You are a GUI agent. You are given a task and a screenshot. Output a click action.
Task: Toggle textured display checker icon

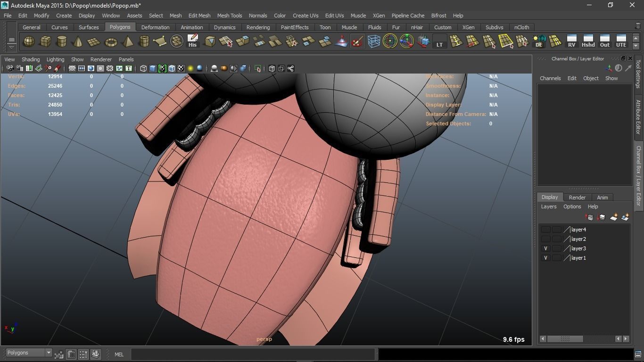tap(181, 69)
